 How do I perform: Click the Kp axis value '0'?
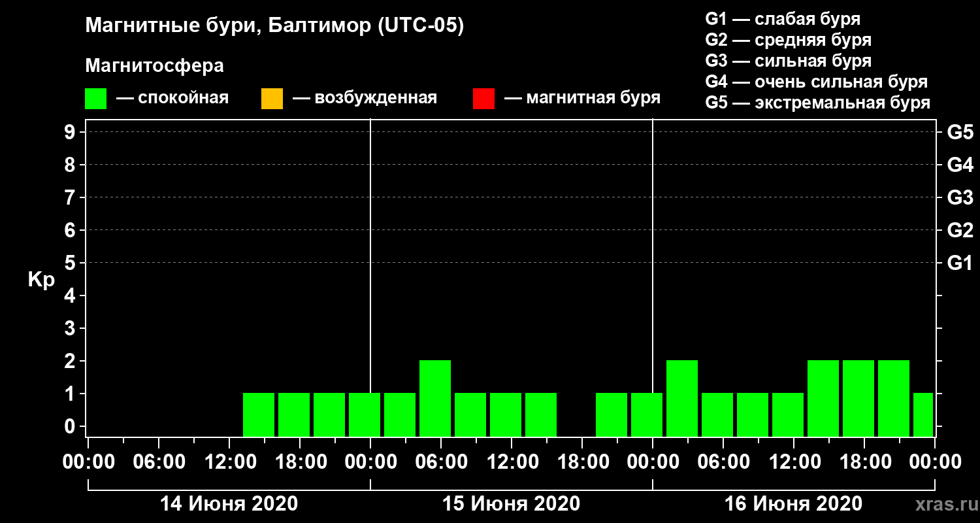pyautogui.click(x=71, y=426)
